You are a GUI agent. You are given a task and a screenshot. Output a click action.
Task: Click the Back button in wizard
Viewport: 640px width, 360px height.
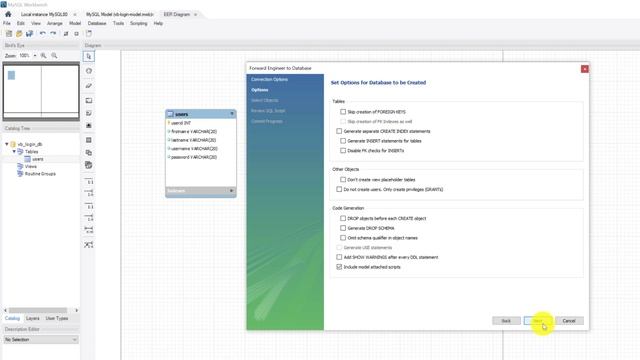[506, 321]
